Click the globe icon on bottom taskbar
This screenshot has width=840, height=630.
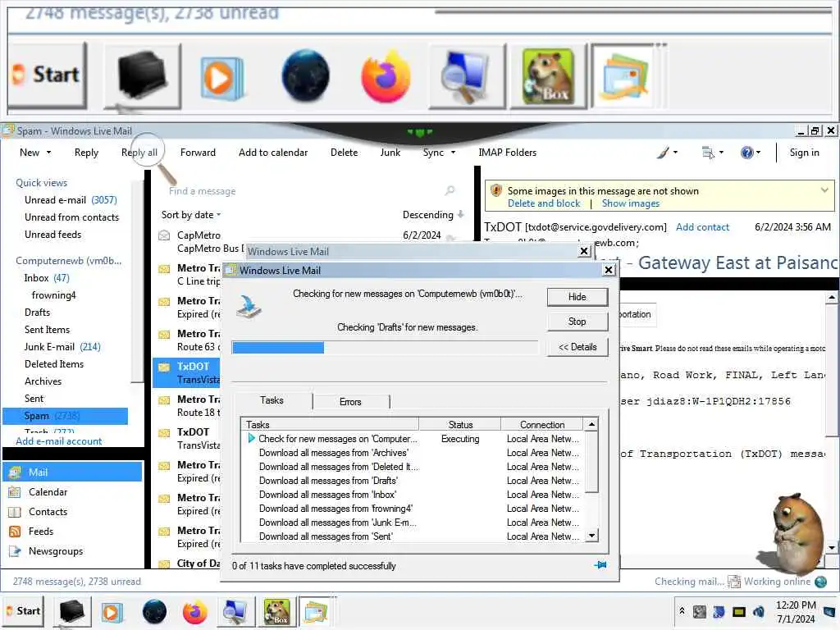click(154, 612)
